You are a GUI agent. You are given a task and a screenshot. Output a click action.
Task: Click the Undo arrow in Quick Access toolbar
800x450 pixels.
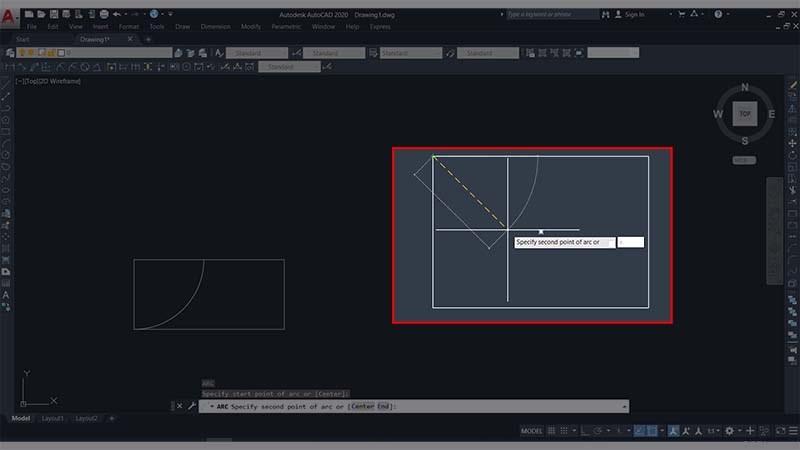pyautogui.click(x=117, y=14)
